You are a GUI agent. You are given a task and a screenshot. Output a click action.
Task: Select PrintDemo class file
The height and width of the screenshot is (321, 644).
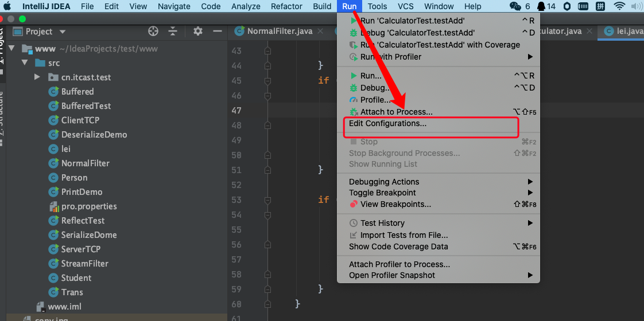(82, 192)
